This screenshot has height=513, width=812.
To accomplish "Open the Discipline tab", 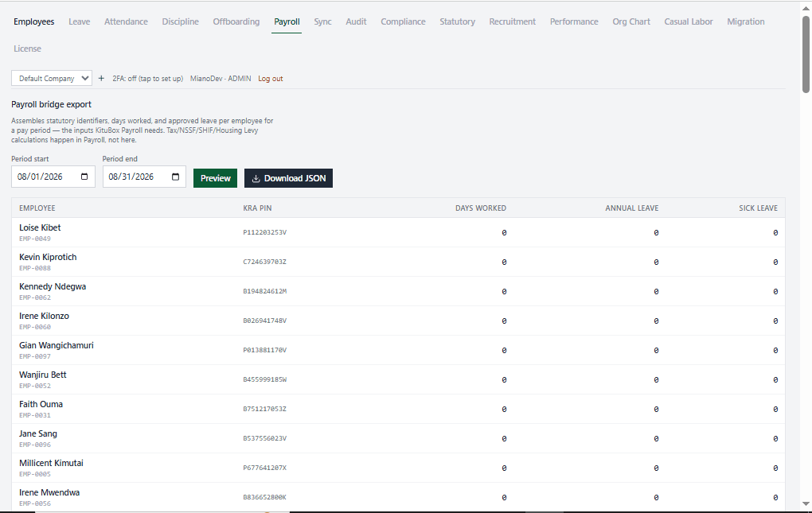I will click(x=180, y=21).
